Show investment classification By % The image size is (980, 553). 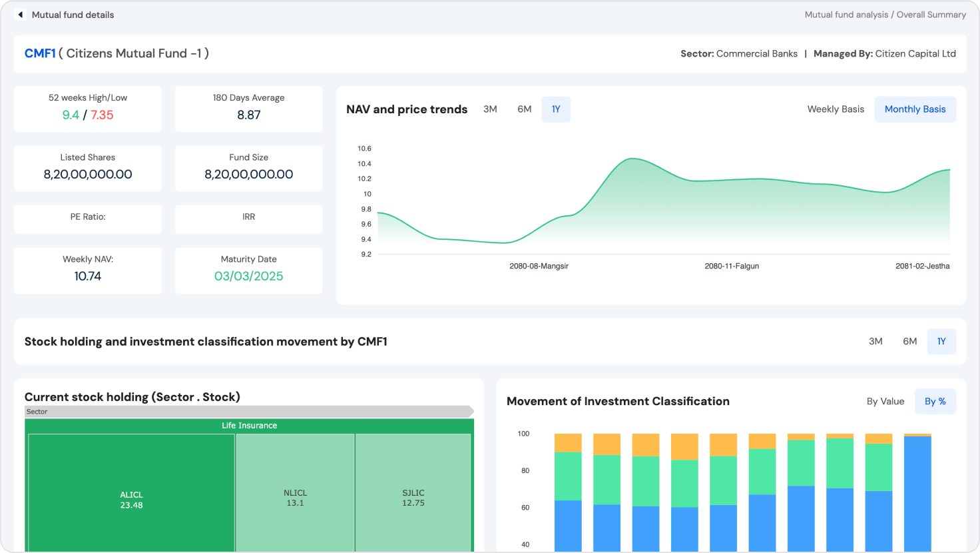(x=935, y=401)
